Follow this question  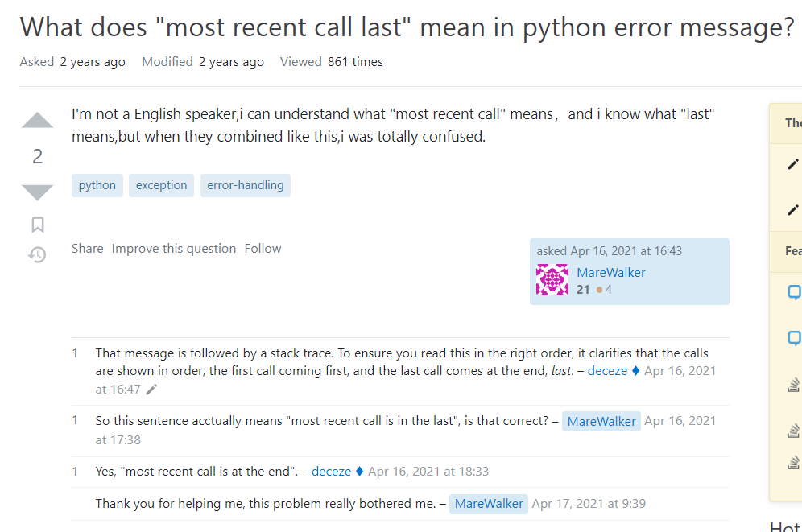263,249
